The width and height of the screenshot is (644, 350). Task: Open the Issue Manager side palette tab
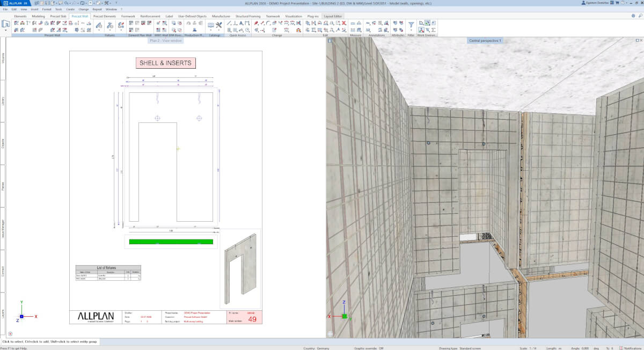tap(3, 228)
